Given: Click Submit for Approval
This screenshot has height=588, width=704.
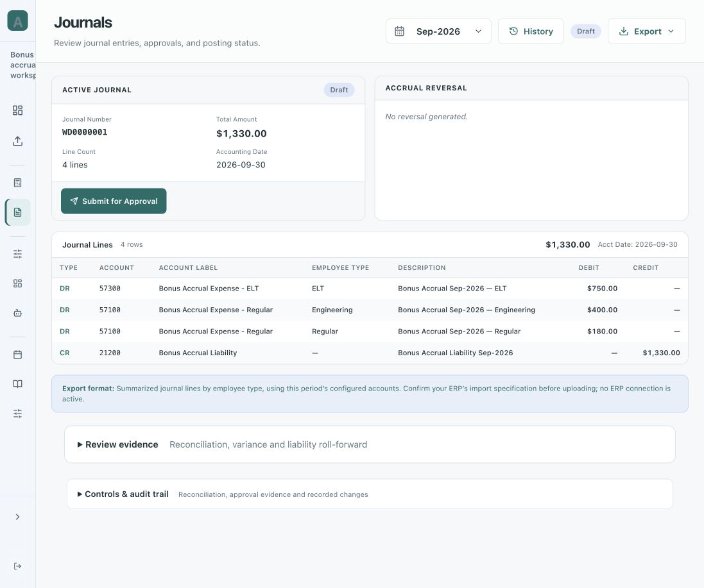Looking at the screenshot, I should point(114,201).
